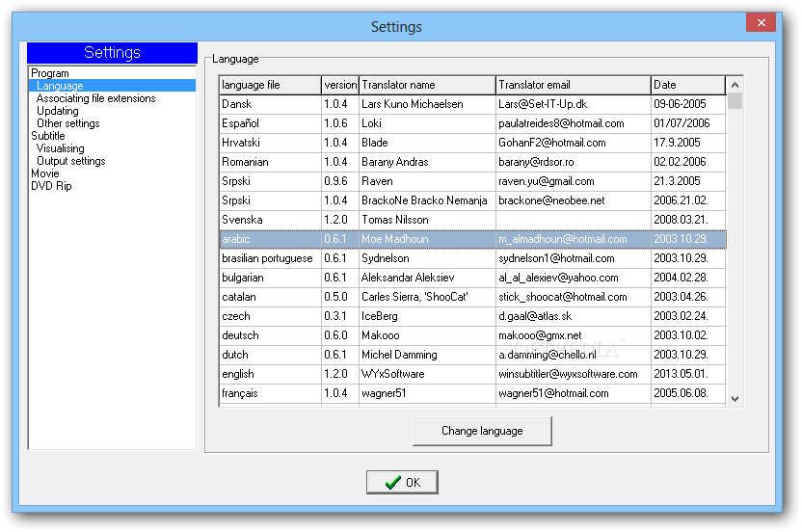Open the Updating settings page
Viewport: 802px width, 532px height.
[x=57, y=111]
